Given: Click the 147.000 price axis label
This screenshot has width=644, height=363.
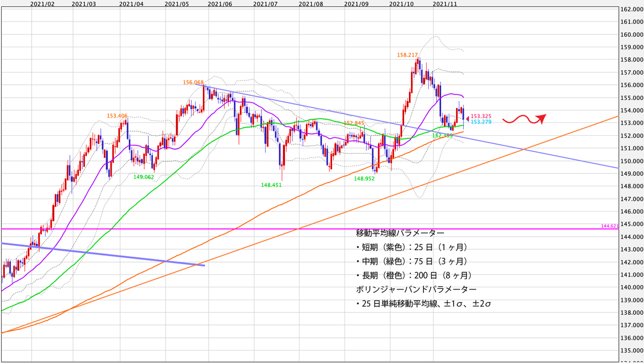Looking at the screenshot, I should [632, 199].
